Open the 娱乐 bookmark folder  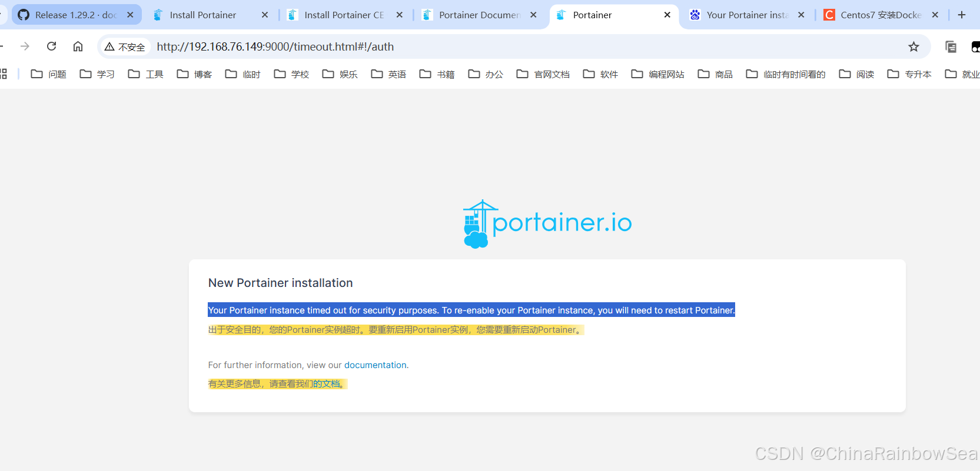(340, 74)
